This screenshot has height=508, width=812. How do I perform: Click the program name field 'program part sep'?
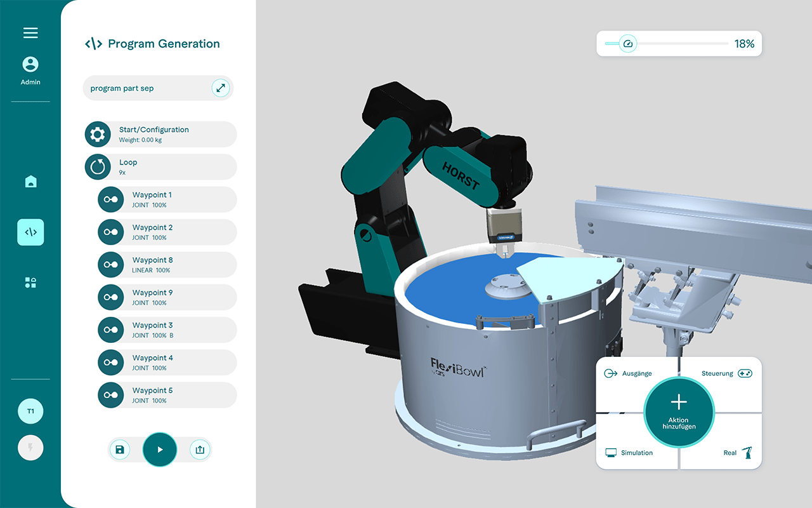tap(158, 88)
